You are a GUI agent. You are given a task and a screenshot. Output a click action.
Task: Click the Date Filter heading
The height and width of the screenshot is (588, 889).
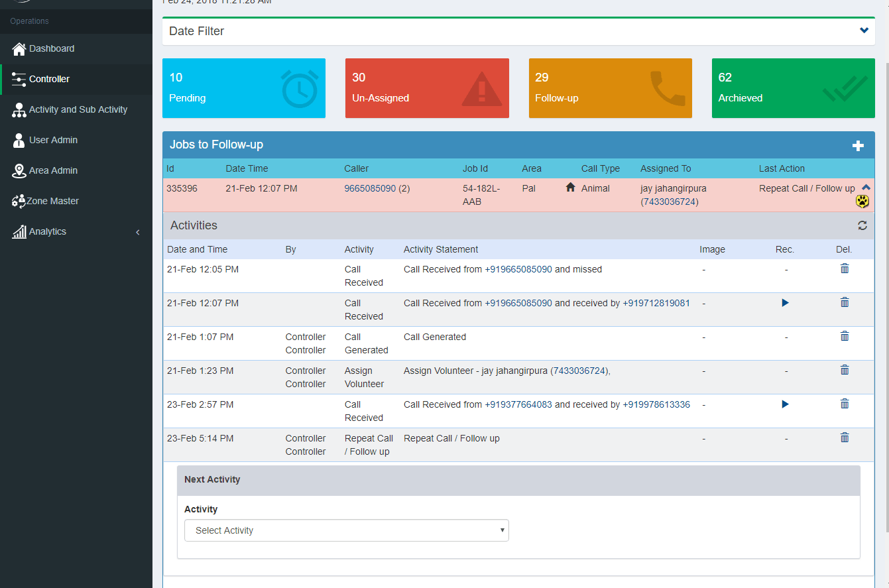197,31
